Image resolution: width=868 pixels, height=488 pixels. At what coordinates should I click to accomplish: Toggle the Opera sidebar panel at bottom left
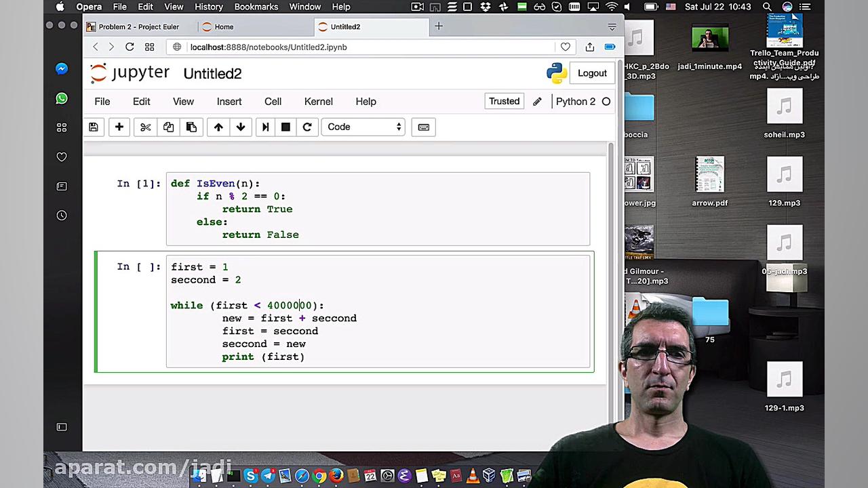(62, 427)
